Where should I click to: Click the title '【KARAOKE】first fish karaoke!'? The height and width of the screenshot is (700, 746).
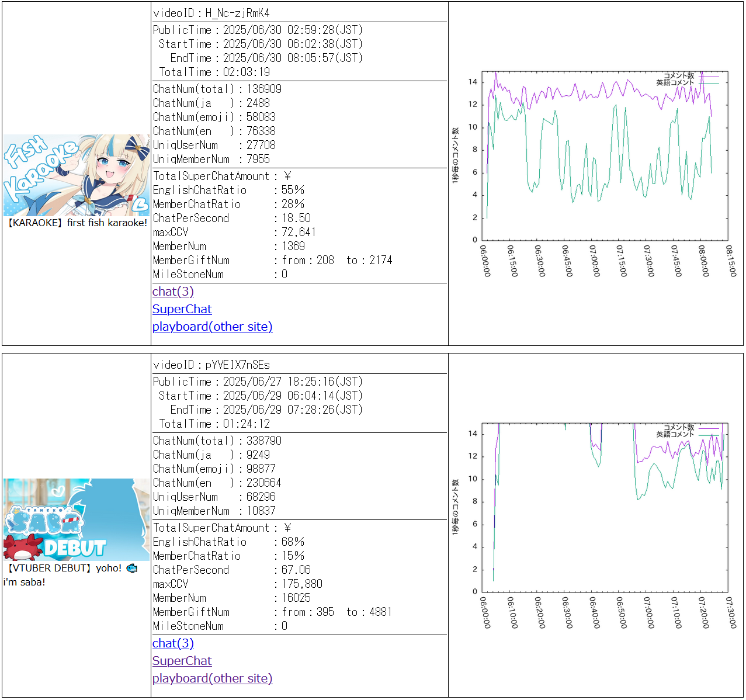(x=77, y=223)
